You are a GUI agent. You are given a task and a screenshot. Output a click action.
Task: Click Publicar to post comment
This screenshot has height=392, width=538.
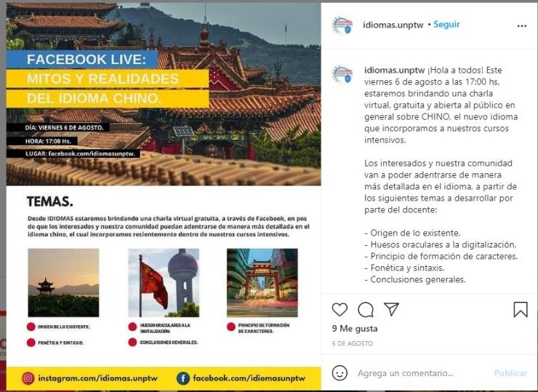[510, 373]
